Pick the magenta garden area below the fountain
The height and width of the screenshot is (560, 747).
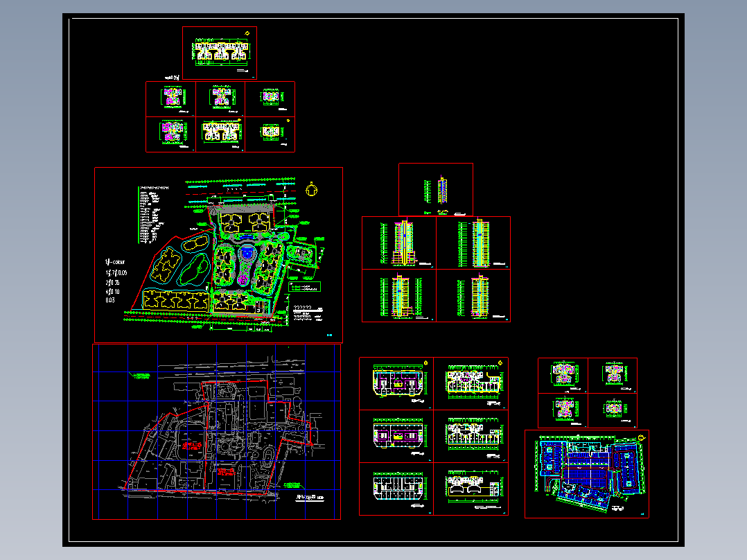[x=243, y=279]
